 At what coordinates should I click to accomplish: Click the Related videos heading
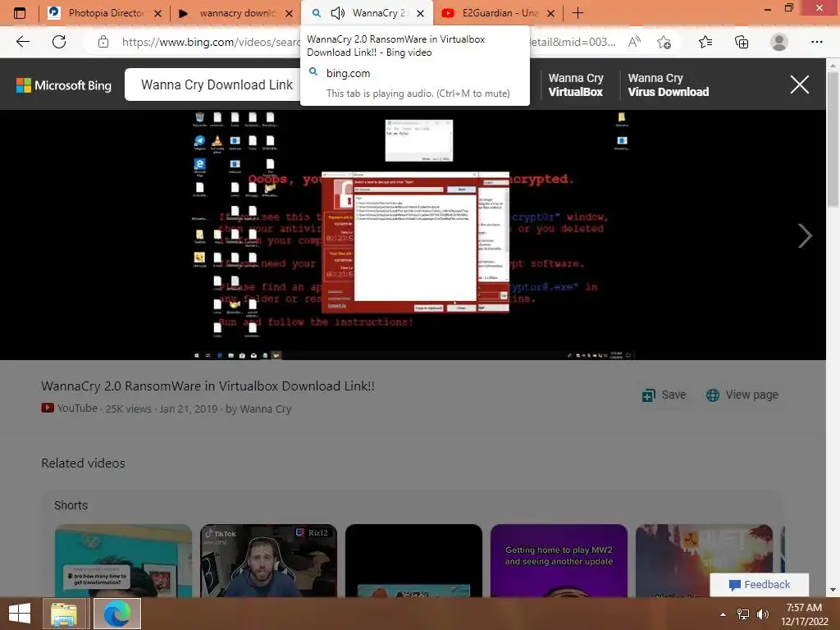(x=83, y=463)
